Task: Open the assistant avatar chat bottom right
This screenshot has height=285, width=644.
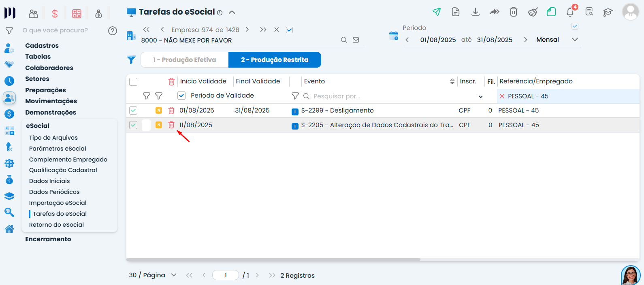Action: coord(631,275)
